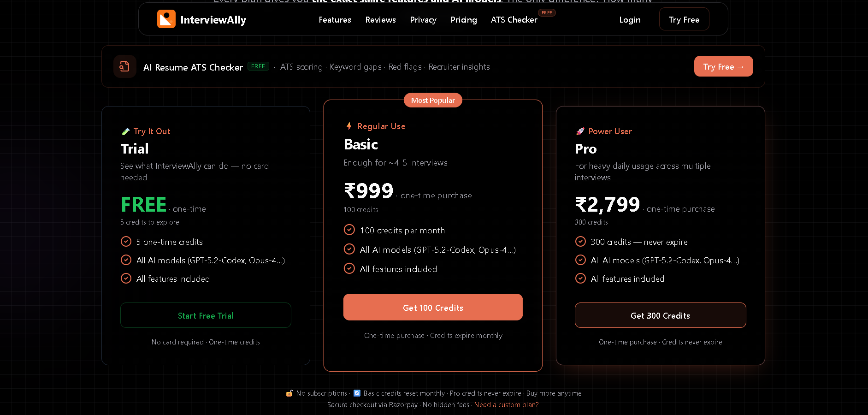
Task: Click the lock icon before No subscriptions
Action: click(289, 393)
